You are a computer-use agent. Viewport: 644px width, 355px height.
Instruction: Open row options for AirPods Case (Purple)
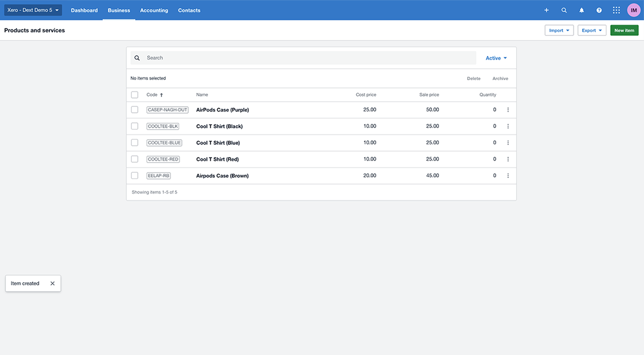click(x=508, y=110)
